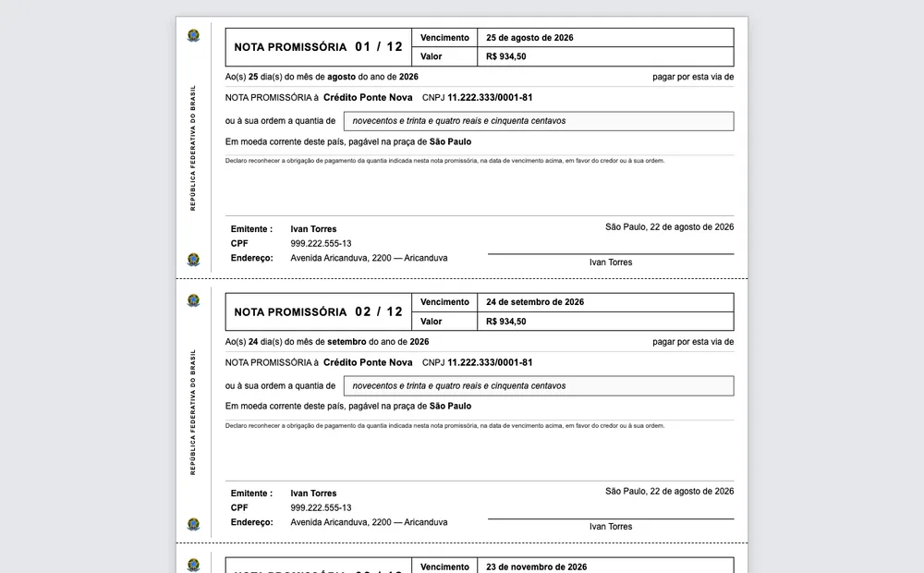Click "CPF" label in note 01 / 12
The image size is (924, 573).
point(239,243)
